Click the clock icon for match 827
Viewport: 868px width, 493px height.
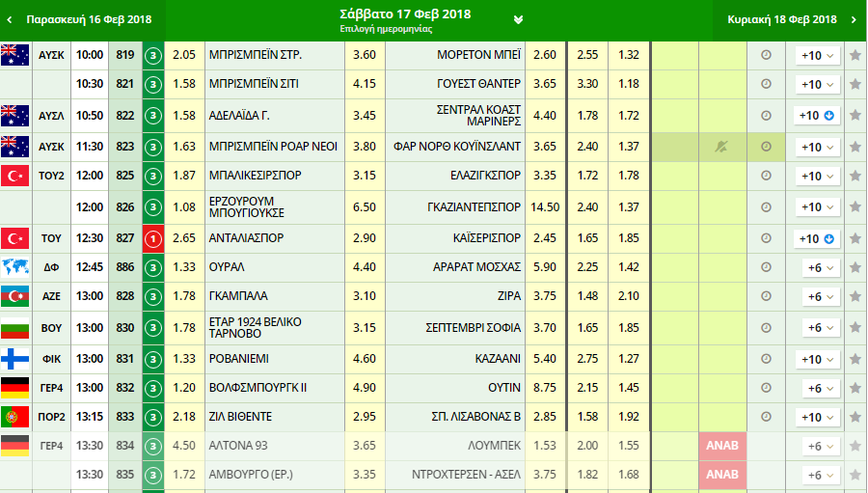point(767,238)
